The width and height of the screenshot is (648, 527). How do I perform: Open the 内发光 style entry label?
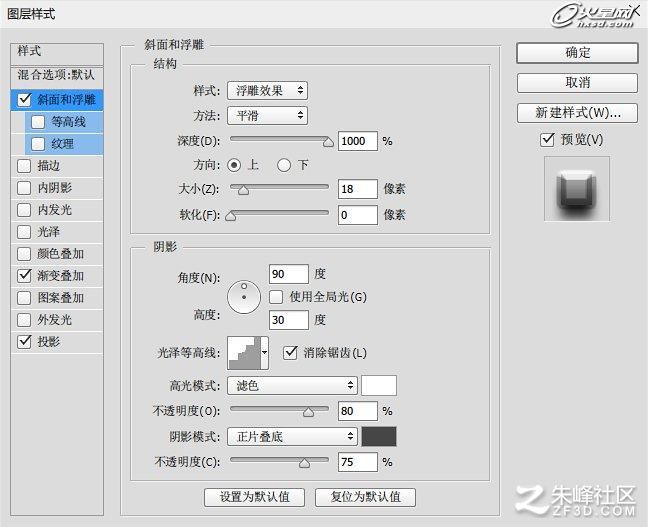[x=55, y=210]
